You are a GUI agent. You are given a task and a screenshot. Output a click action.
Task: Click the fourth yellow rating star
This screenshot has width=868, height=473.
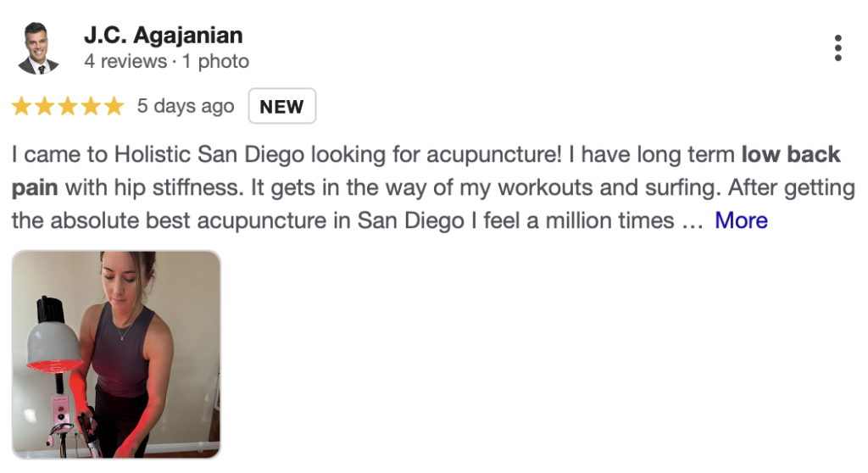(90, 107)
